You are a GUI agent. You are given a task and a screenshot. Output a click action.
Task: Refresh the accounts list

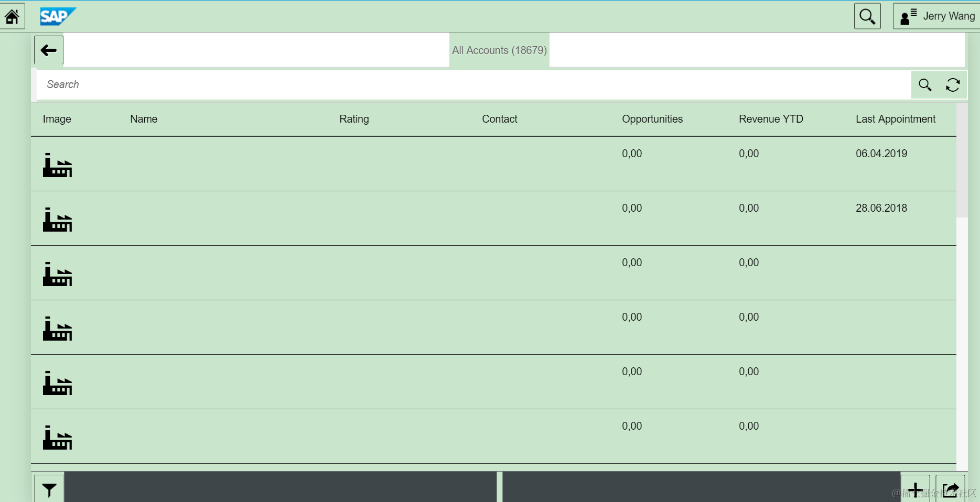(953, 84)
